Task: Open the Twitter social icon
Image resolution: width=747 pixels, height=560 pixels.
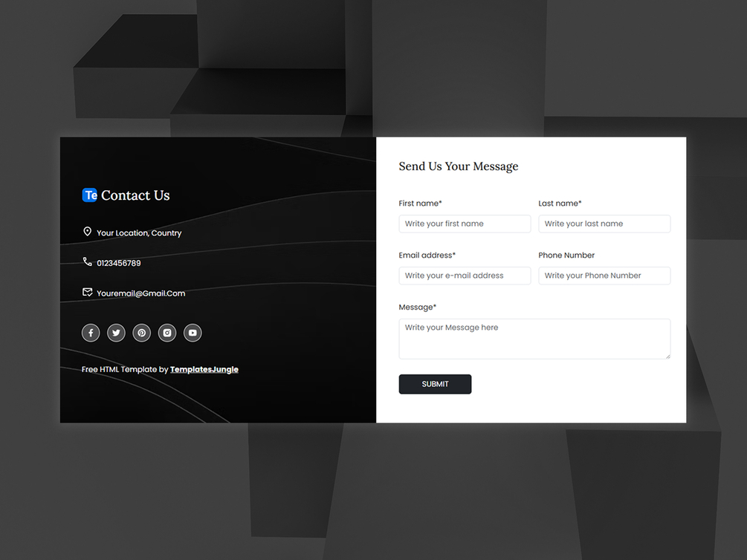Action: [116, 333]
